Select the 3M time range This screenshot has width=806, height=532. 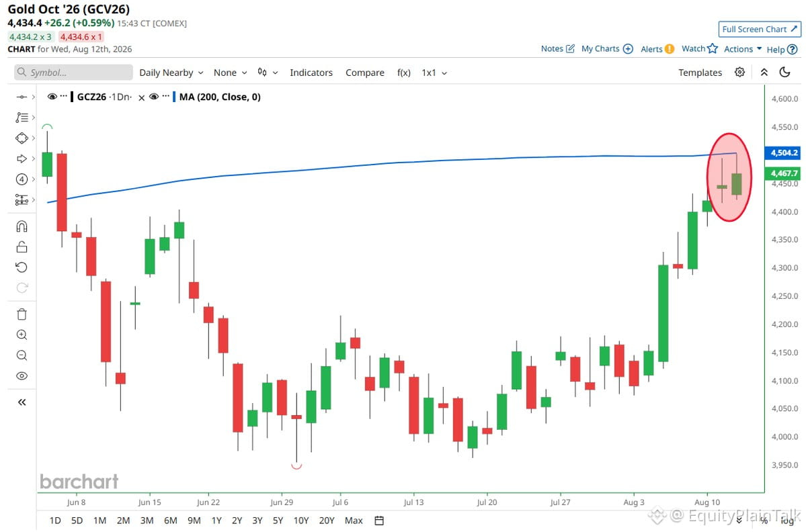[147, 521]
